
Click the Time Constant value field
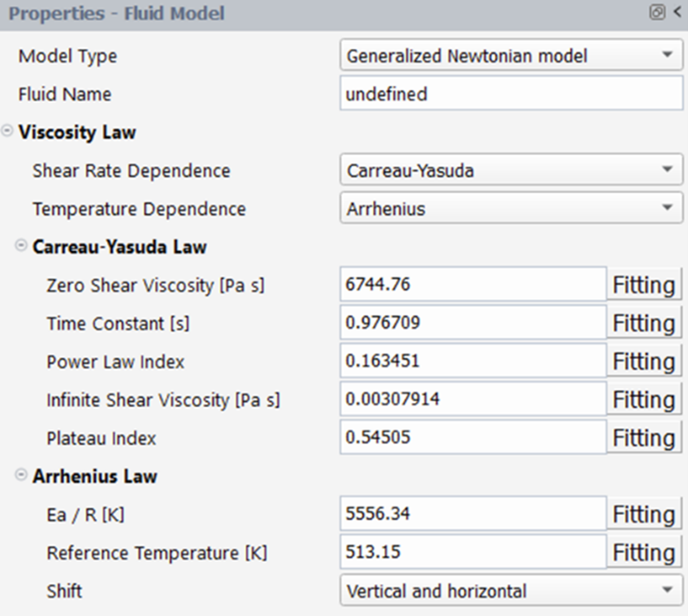click(x=472, y=323)
